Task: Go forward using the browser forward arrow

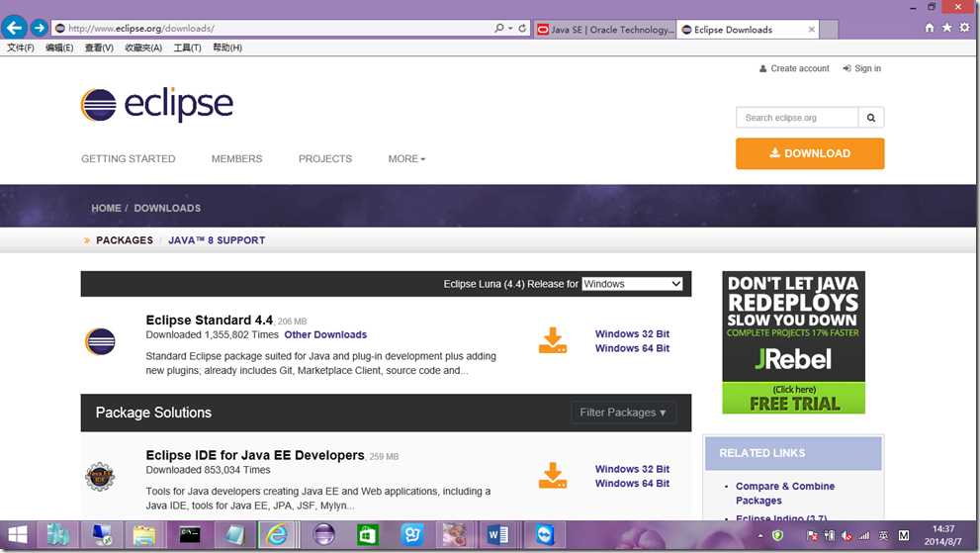Action: click(39, 28)
